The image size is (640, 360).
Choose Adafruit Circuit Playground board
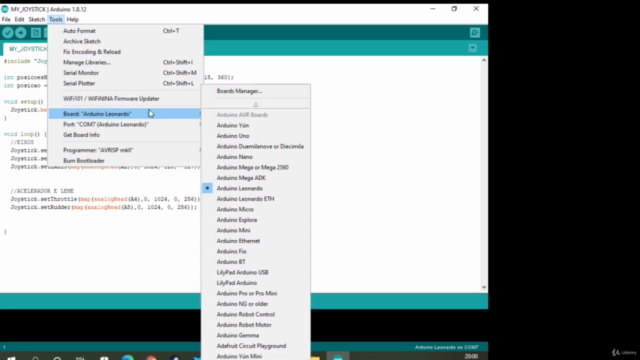pyautogui.click(x=256, y=346)
